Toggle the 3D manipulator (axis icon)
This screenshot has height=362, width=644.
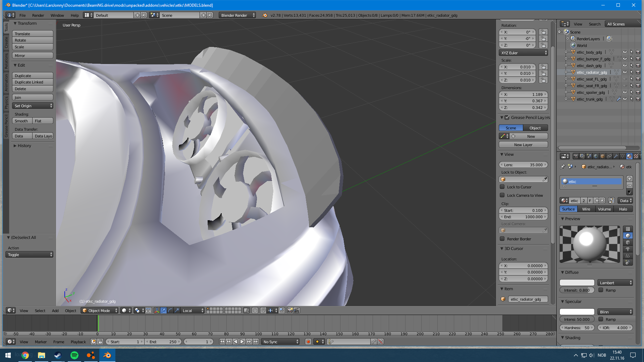point(157,311)
